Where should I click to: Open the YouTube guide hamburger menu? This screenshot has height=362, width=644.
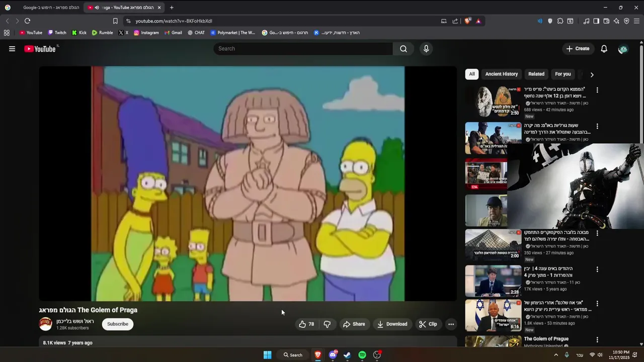point(12,49)
